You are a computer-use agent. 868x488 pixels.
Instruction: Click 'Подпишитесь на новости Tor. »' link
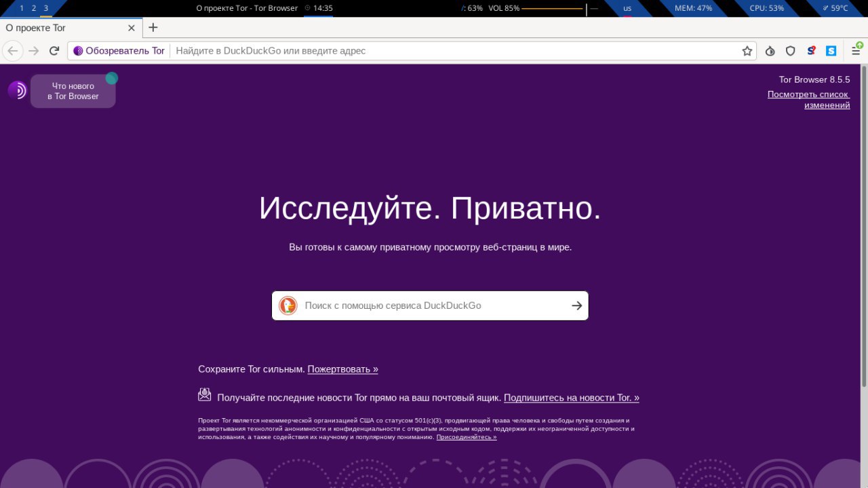point(572,398)
